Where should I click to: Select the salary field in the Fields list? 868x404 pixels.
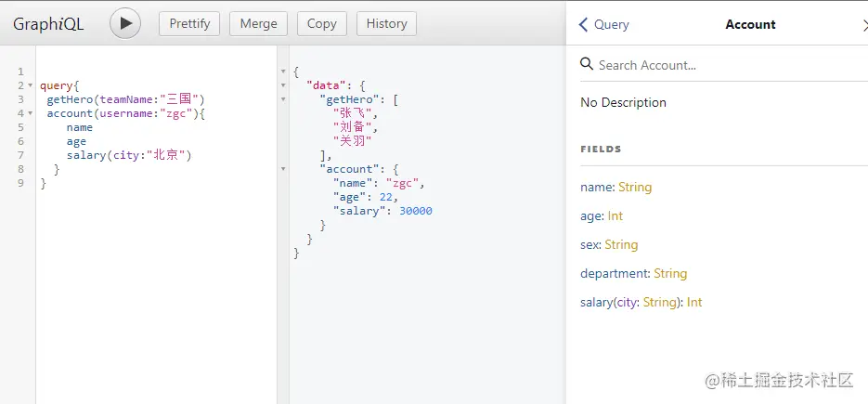tap(599, 303)
